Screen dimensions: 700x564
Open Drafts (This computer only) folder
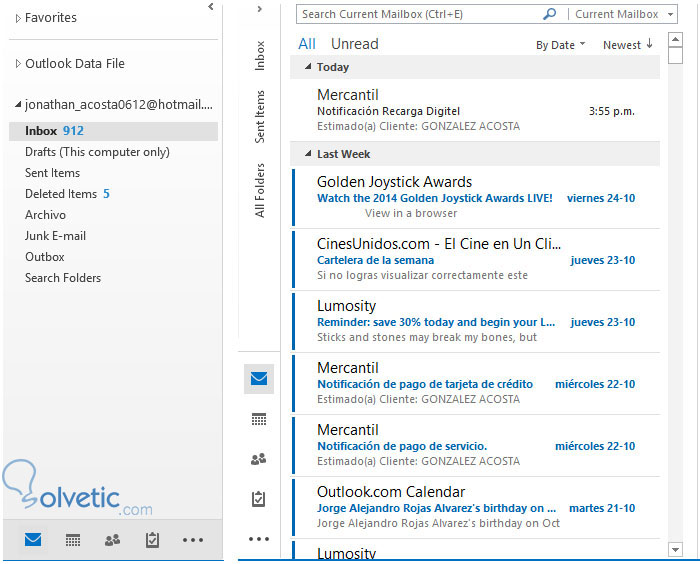click(97, 152)
